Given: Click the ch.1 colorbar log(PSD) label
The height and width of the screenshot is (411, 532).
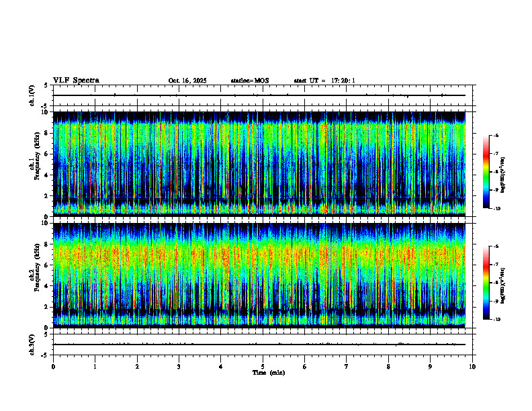Looking at the screenshot, I should 503,175.
